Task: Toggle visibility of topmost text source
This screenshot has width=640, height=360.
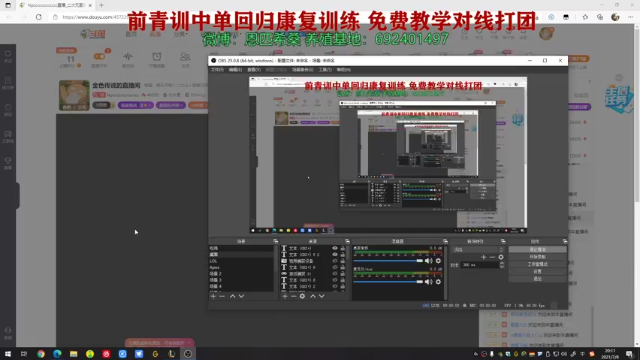Action: 335,248
